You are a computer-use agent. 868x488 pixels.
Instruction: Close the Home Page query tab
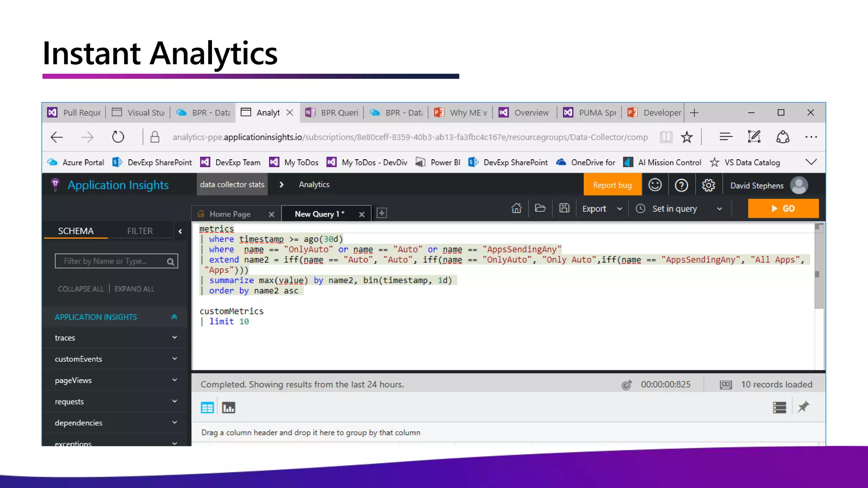pyautogui.click(x=271, y=214)
